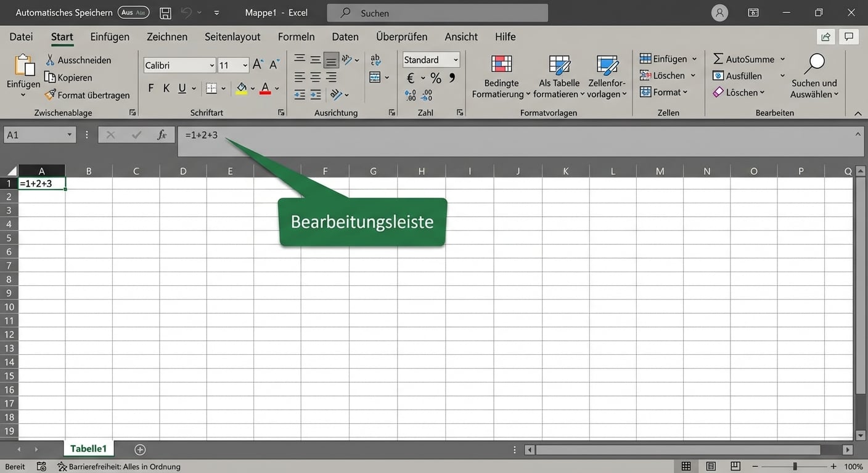Open the Standard number format dropdown

click(x=456, y=60)
